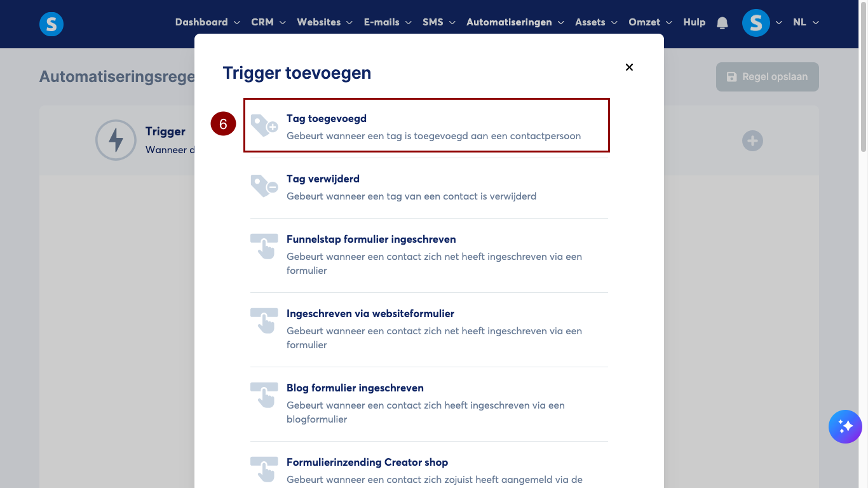Click the Trigger toevoegen dialog title
Viewport: 868px width, 488px height.
[297, 73]
